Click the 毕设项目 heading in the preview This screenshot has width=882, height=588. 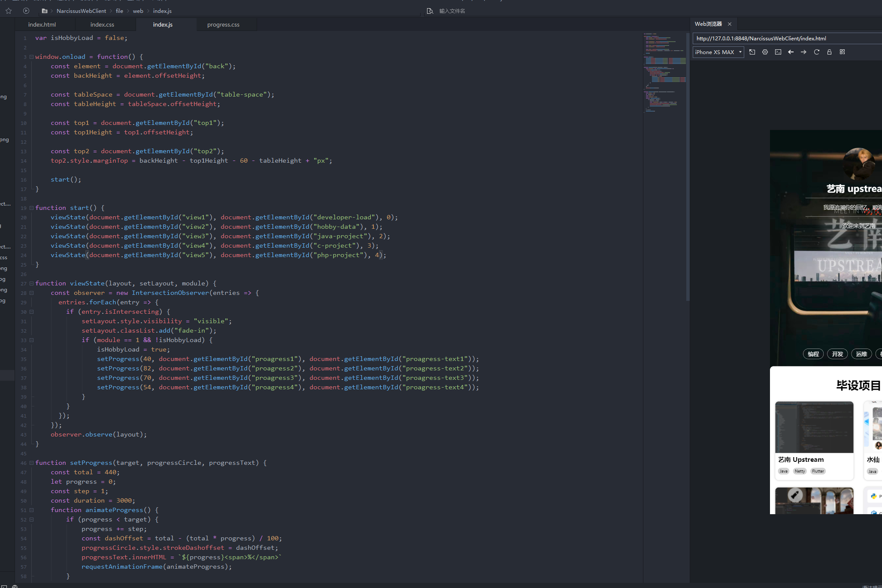pos(858,385)
